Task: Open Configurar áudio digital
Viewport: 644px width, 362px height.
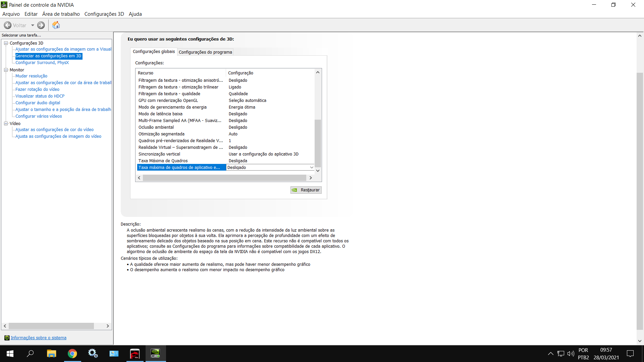Action: [38, 103]
